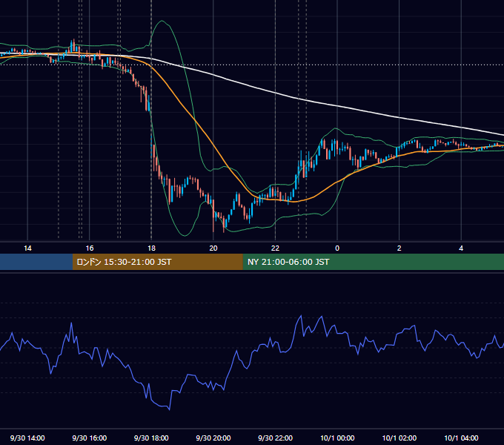Click the 10/1 02:00 label on oscillator axis
504x445 pixels.
(x=399, y=438)
